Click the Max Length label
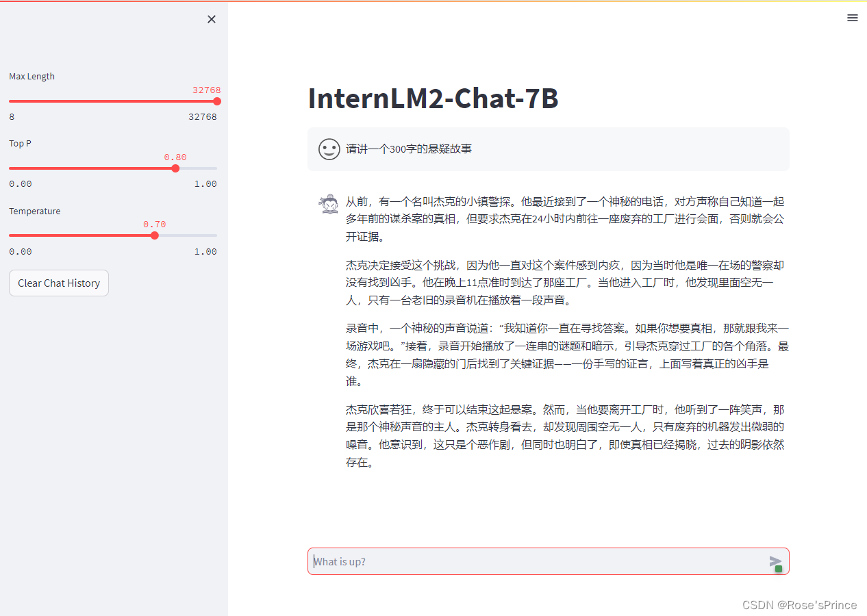 pyautogui.click(x=32, y=76)
